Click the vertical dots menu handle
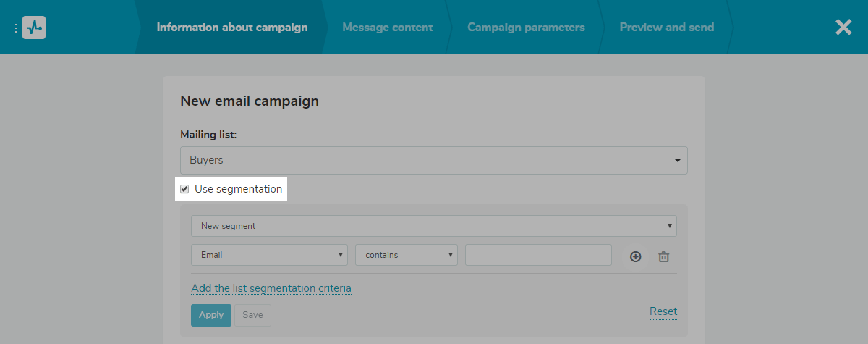The image size is (868, 344). click(x=15, y=28)
